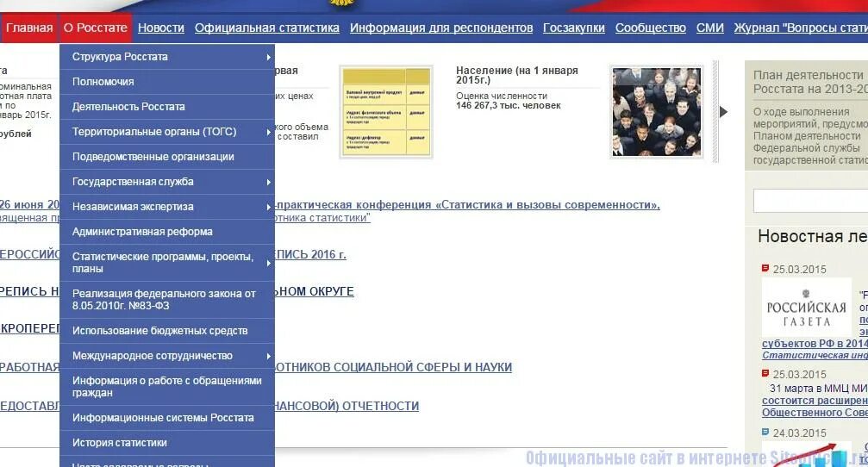Open Официальная статистика in the top menu
The image size is (868, 467).
tap(267, 28)
